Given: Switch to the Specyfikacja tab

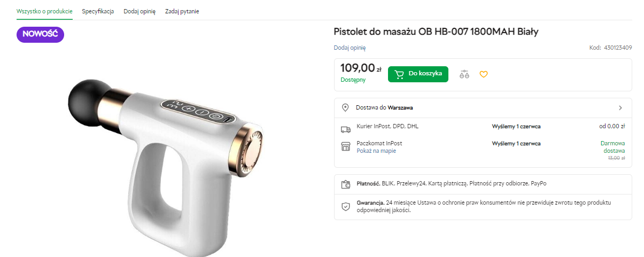Looking at the screenshot, I should [x=98, y=11].
